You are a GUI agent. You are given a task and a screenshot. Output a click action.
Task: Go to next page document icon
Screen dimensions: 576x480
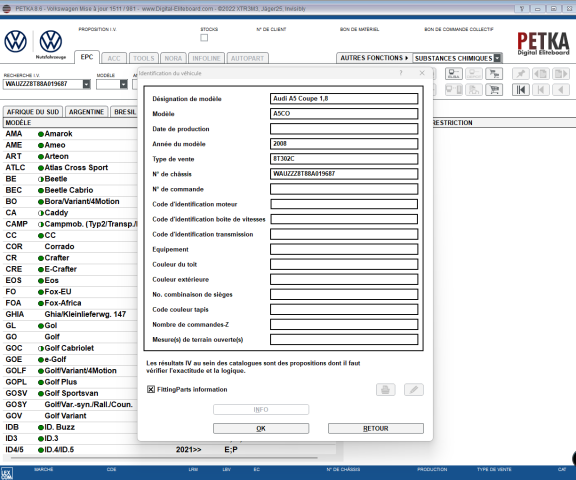(x=561, y=74)
